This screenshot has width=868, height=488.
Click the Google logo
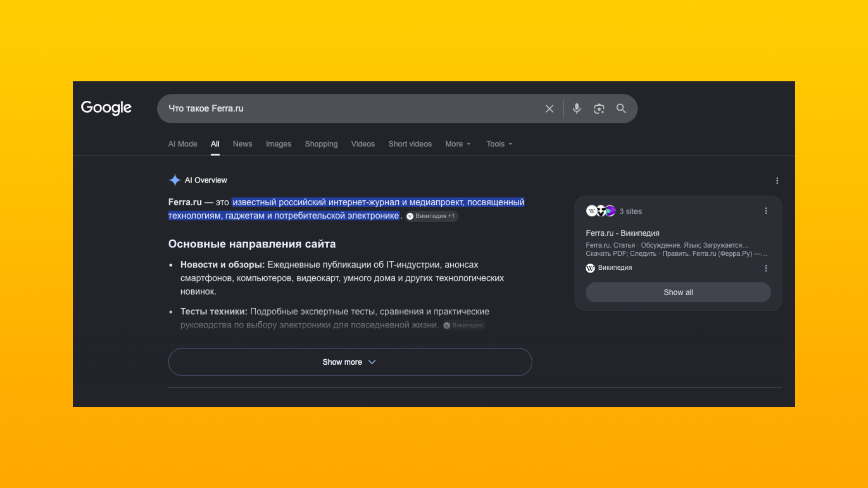point(106,108)
